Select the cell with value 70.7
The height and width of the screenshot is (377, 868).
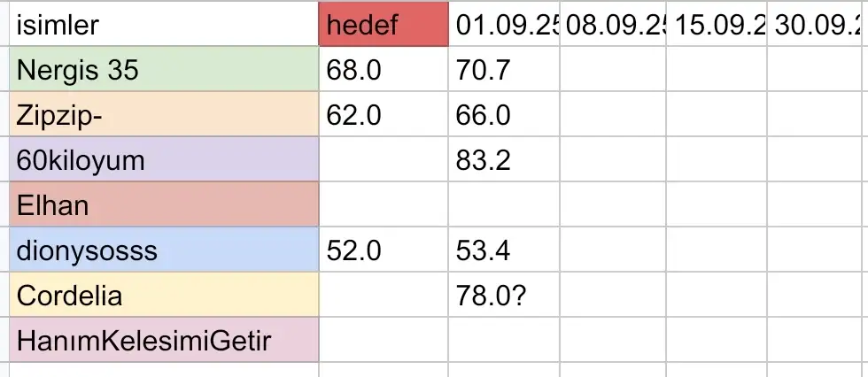tap(504, 70)
